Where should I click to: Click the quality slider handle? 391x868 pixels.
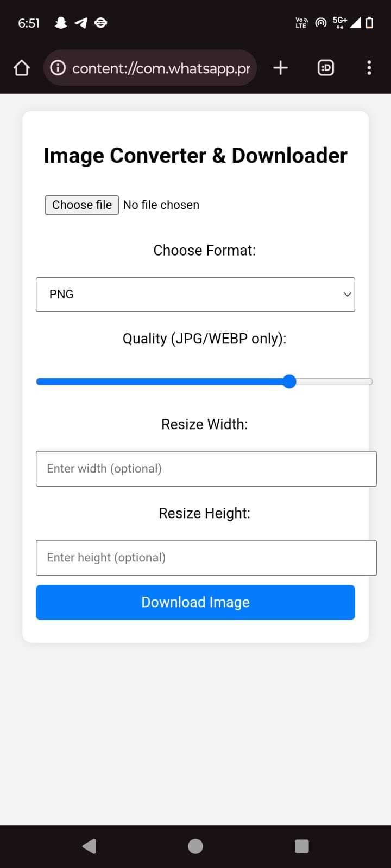(289, 382)
